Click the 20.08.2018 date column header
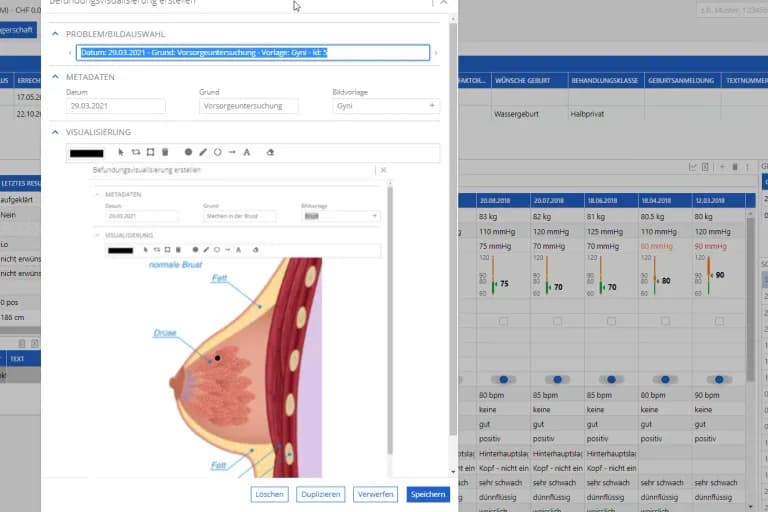The height and width of the screenshot is (512, 768). click(x=503, y=200)
